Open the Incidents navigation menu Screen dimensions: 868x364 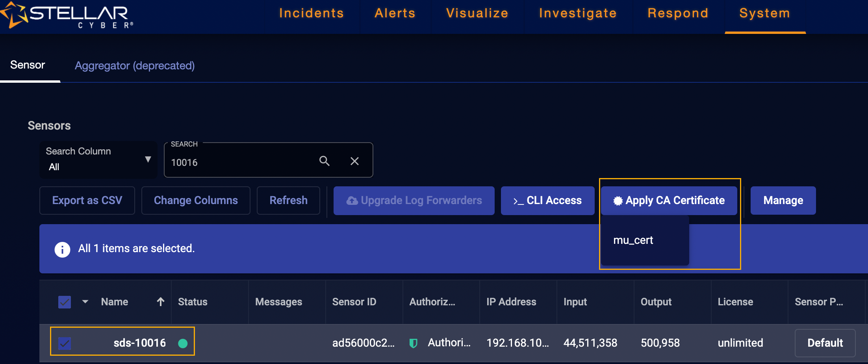(x=311, y=13)
